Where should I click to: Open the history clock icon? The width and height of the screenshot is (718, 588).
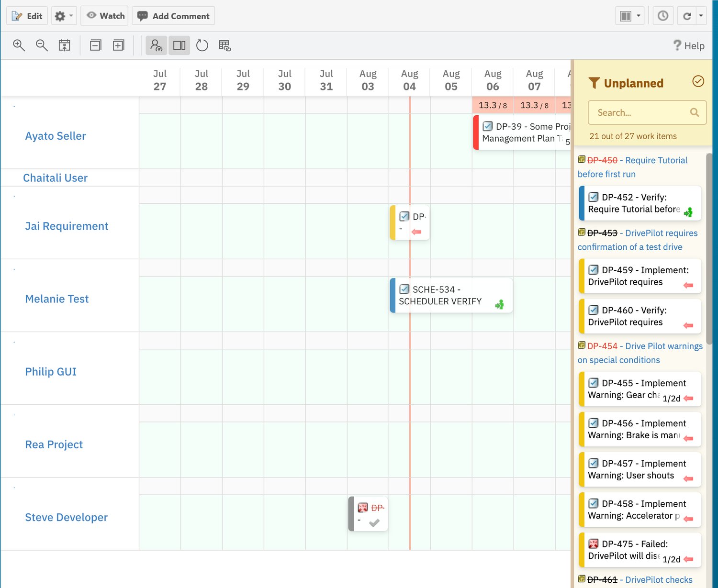coord(662,16)
